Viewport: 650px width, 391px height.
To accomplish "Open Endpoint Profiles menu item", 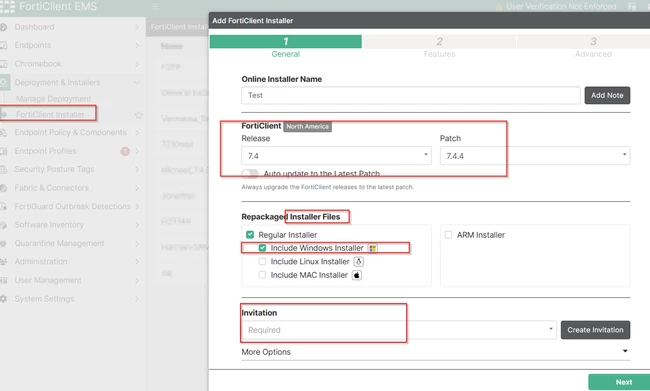I will (45, 151).
